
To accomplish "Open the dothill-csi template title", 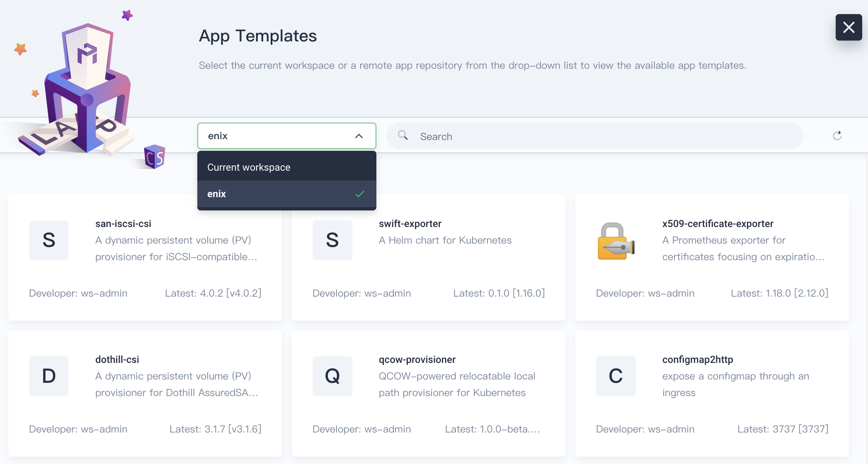I will tap(117, 360).
